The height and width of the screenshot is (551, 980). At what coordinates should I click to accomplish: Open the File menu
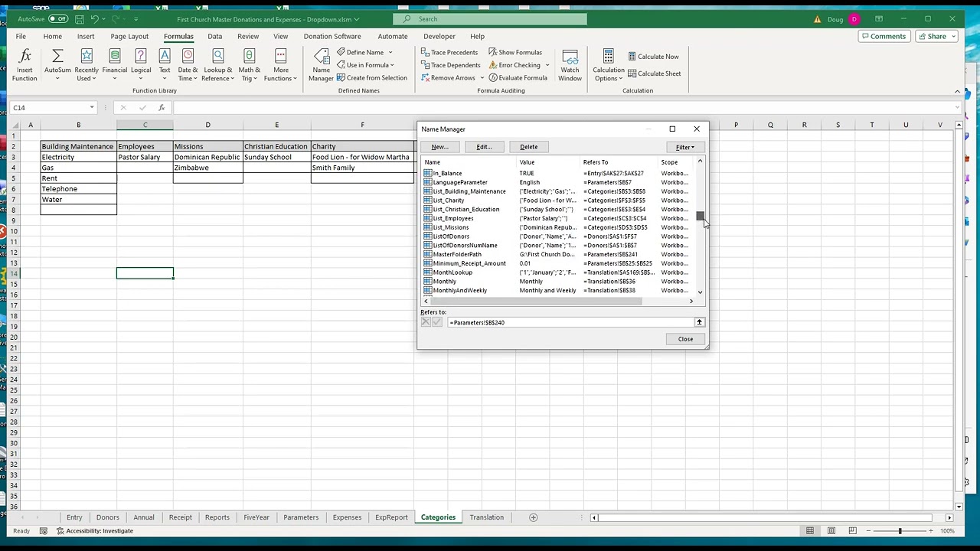(x=21, y=36)
